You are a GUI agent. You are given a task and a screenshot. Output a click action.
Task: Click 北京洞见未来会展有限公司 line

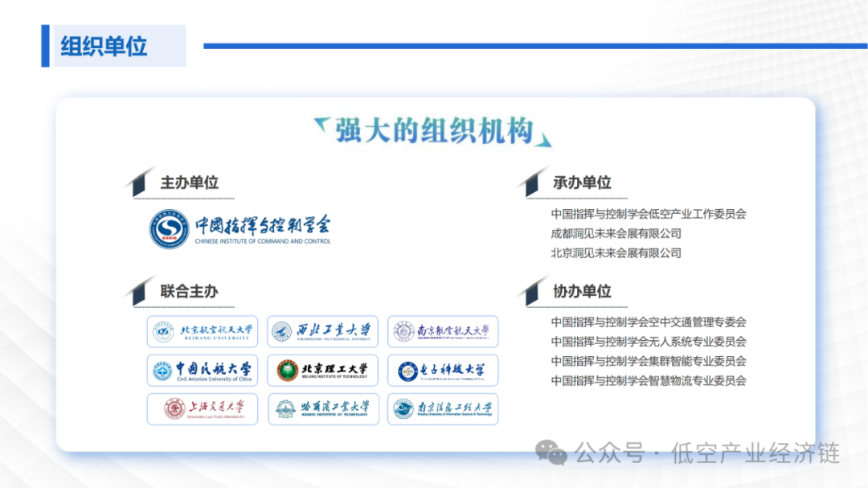point(616,252)
